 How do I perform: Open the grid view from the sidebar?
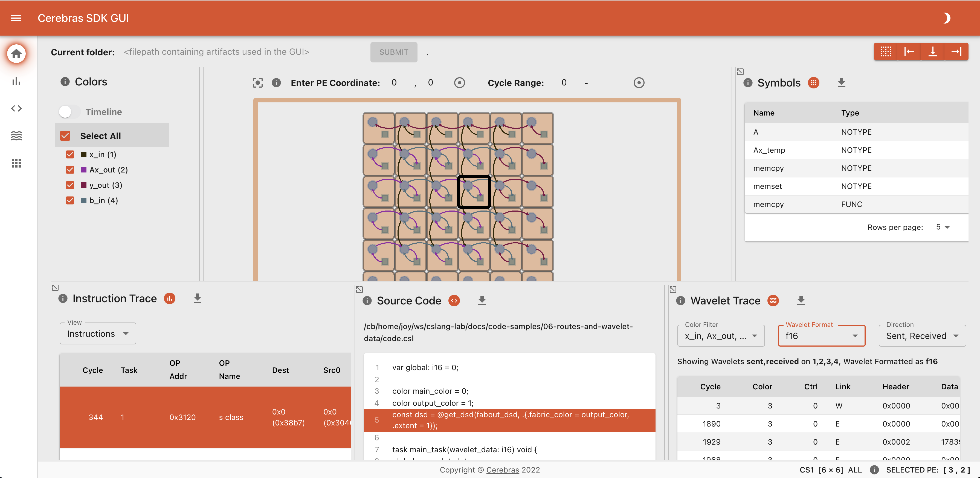pyautogui.click(x=16, y=163)
